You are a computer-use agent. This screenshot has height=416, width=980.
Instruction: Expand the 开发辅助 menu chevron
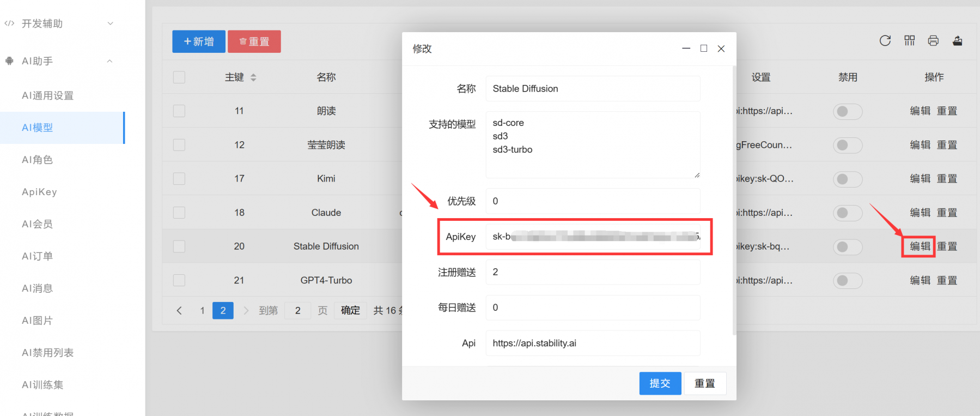coord(110,23)
